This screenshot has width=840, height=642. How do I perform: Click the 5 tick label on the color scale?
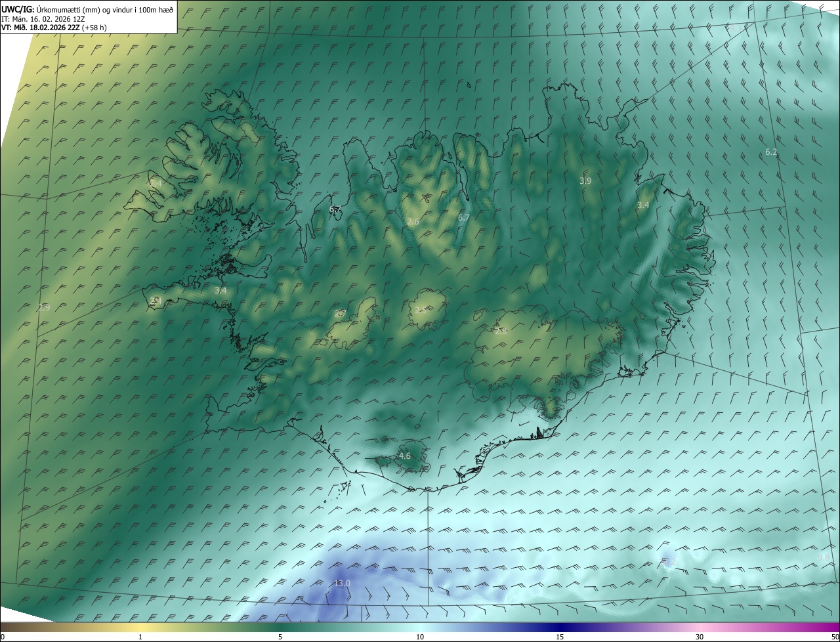280,637
